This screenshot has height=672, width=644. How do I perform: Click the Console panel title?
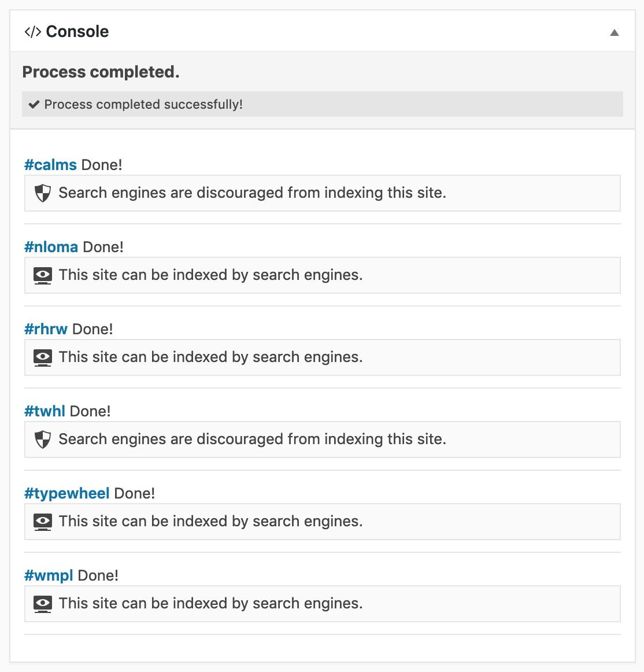point(77,32)
